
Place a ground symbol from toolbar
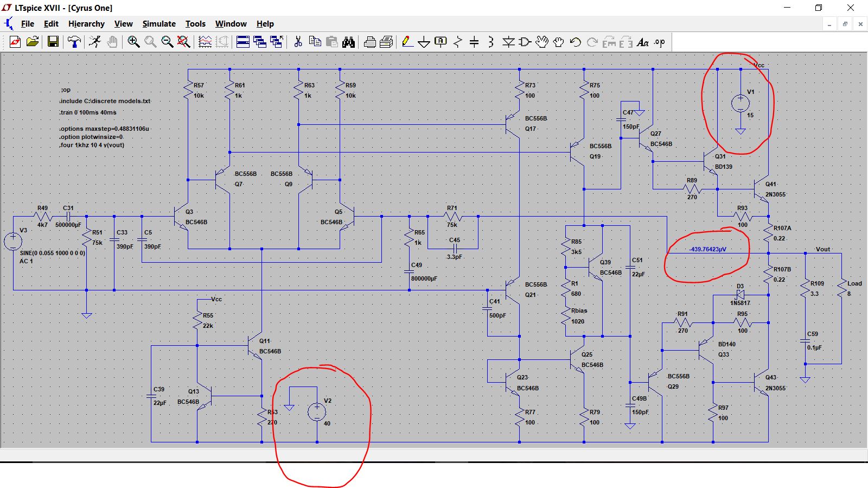[424, 42]
